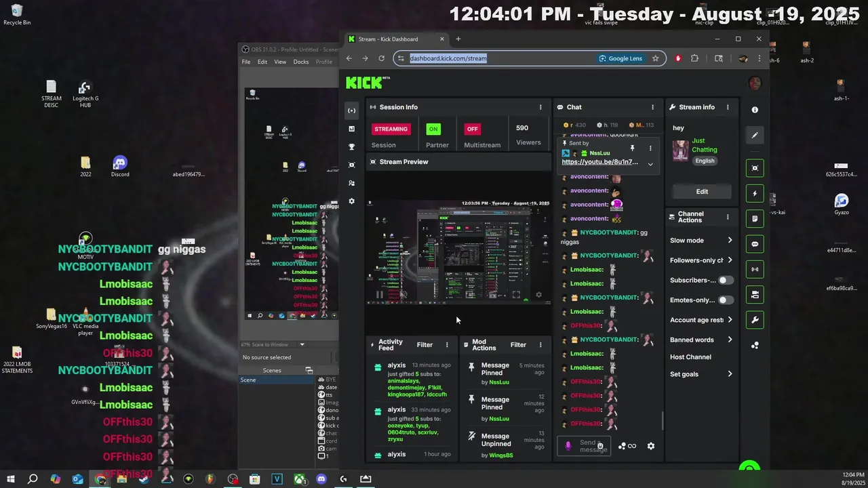
Task: Open the stream section in Kick's left sidebar
Action: [351, 110]
